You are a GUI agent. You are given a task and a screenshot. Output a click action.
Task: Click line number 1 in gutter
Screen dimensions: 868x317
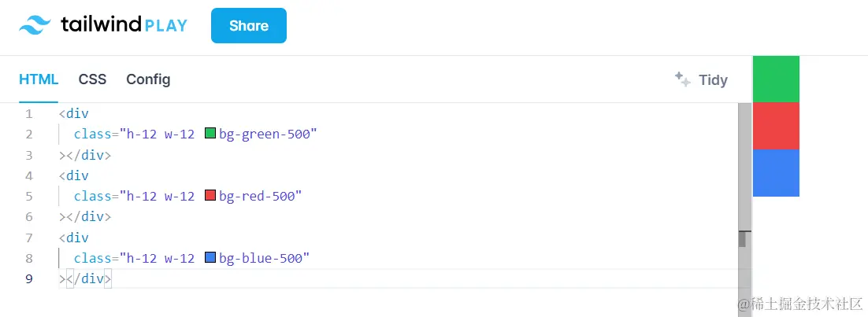point(29,113)
